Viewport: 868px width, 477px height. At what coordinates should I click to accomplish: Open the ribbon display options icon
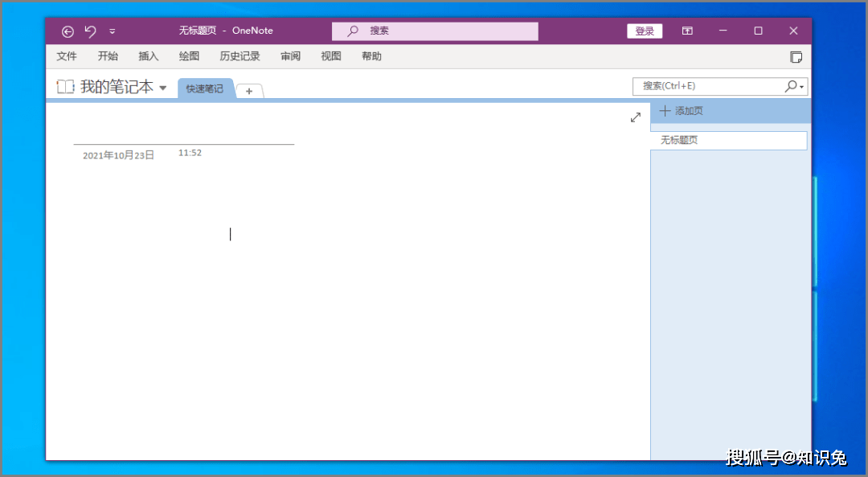click(x=687, y=31)
